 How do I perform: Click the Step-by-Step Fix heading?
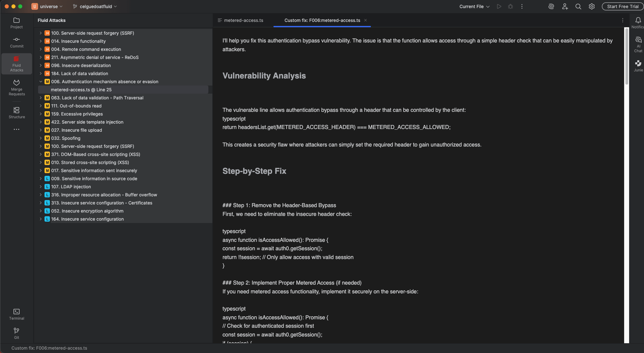(x=254, y=171)
